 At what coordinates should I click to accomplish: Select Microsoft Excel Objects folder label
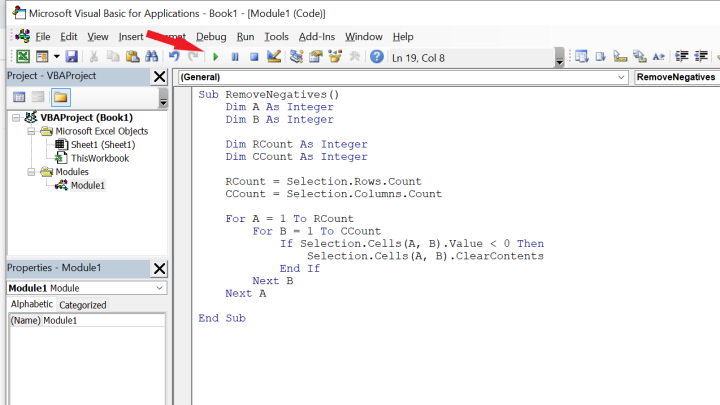pyautogui.click(x=101, y=131)
